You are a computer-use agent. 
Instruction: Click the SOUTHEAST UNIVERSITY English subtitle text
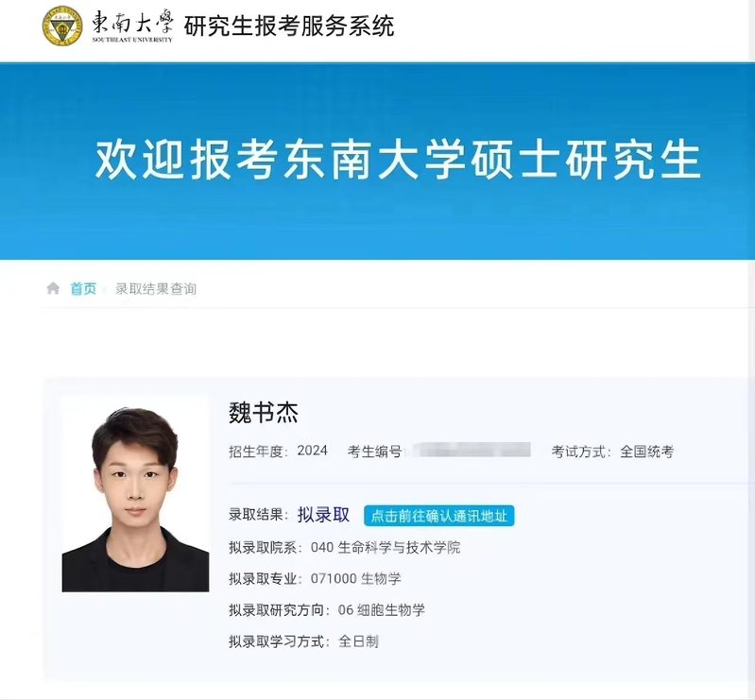click(x=132, y=40)
